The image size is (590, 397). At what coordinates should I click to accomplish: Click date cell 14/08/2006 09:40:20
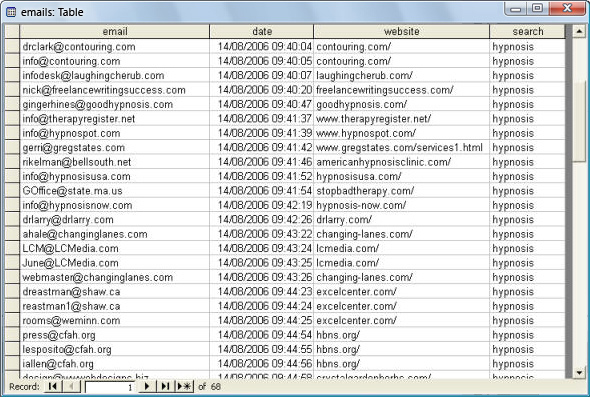262,90
